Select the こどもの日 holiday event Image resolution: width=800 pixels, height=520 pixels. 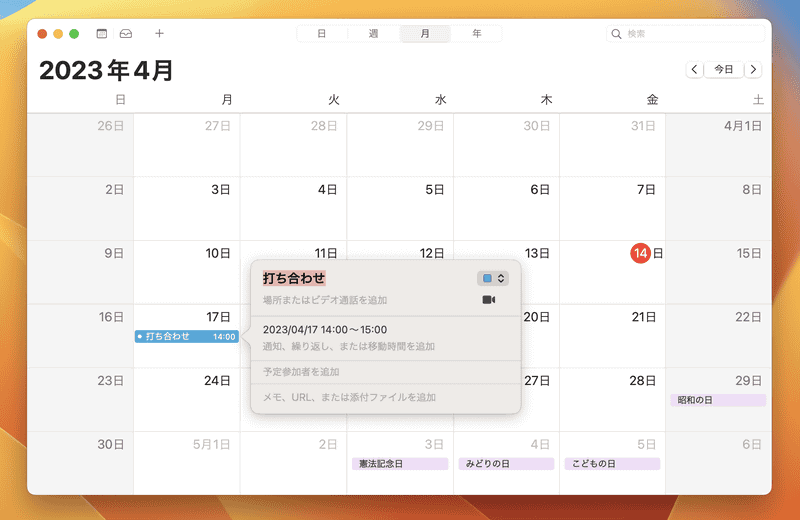[x=612, y=464]
